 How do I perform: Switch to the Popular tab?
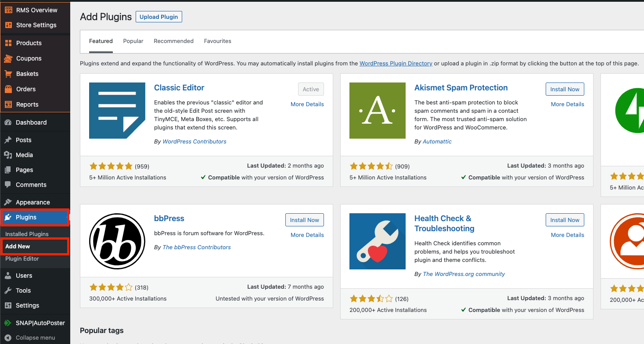[133, 41]
